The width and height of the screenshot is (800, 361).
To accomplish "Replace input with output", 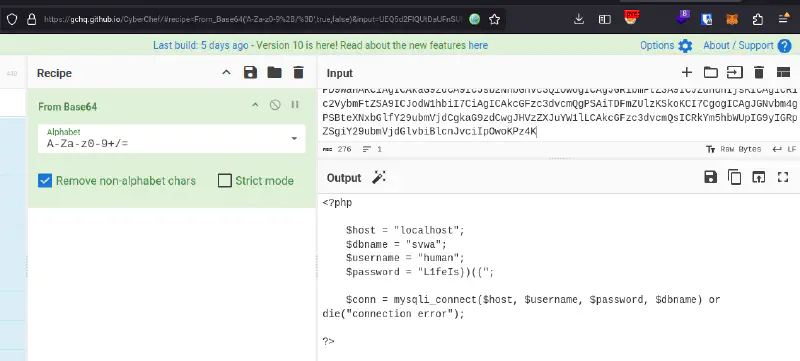I will pos(759,177).
